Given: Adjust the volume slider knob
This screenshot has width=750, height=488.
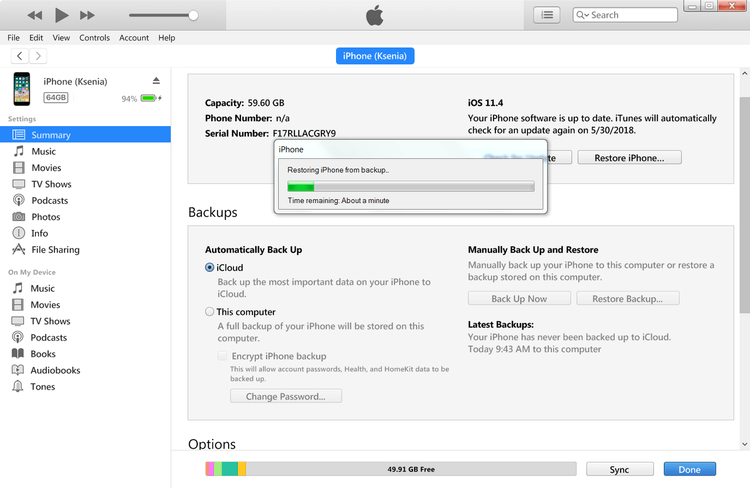Looking at the screenshot, I should (x=193, y=15).
